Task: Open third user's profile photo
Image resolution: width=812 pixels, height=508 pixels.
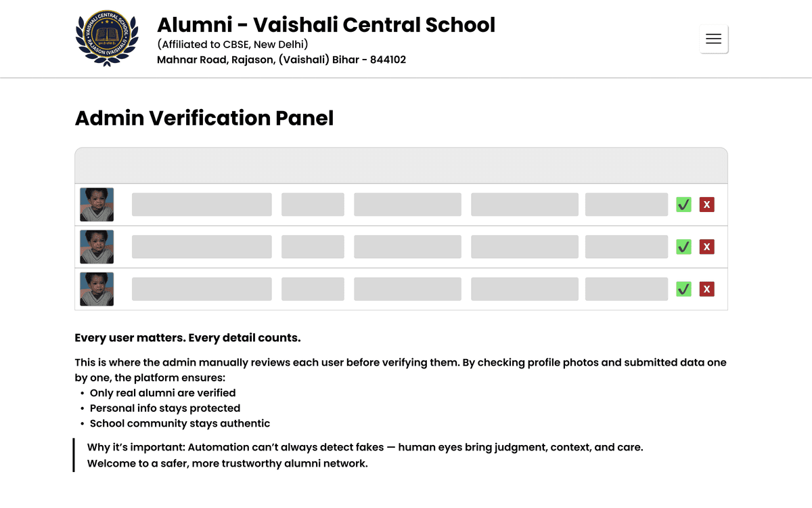Action: pos(97,289)
